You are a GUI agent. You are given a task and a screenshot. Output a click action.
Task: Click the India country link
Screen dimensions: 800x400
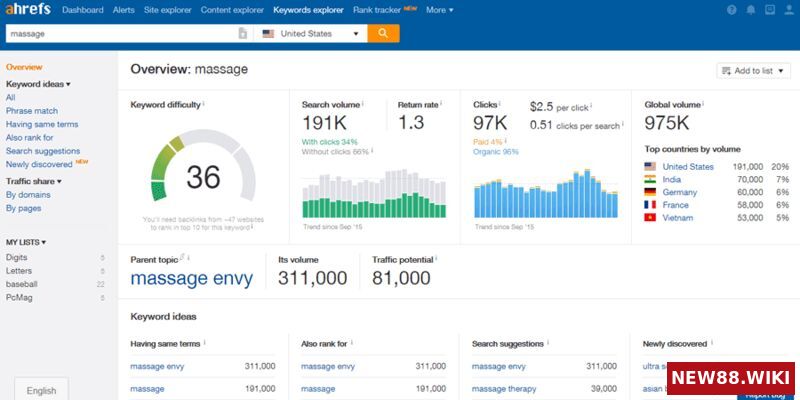click(671, 180)
